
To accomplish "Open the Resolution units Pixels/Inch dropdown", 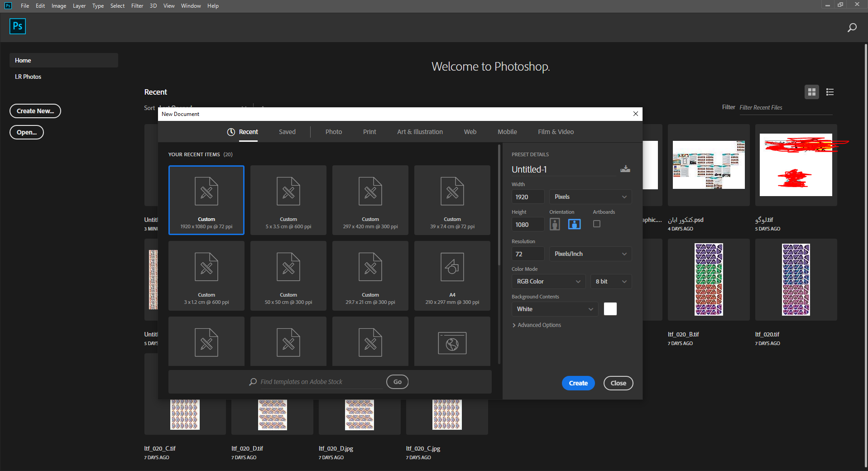I will pyautogui.click(x=590, y=254).
